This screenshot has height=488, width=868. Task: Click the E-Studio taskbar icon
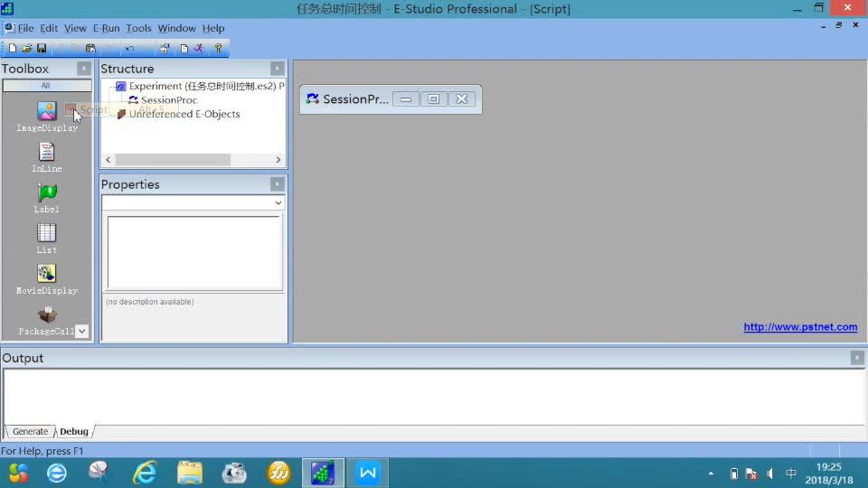(323, 473)
